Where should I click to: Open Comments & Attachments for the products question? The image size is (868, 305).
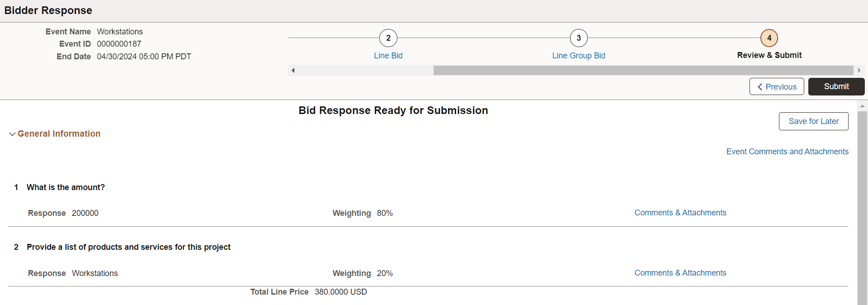point(680,273)
